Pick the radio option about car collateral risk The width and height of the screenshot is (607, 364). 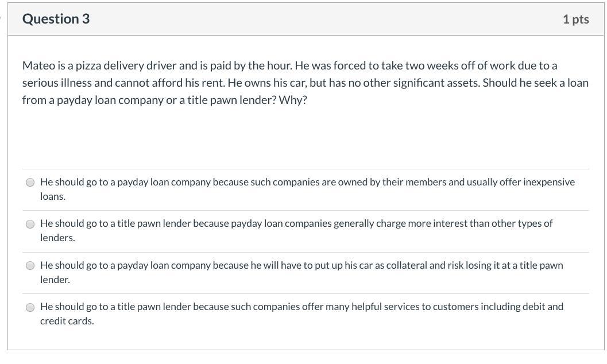[30, 266]
